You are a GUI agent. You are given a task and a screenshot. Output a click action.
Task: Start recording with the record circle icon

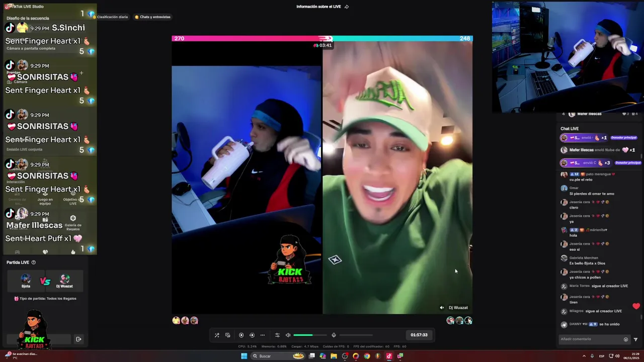click(x=241, y=335)
